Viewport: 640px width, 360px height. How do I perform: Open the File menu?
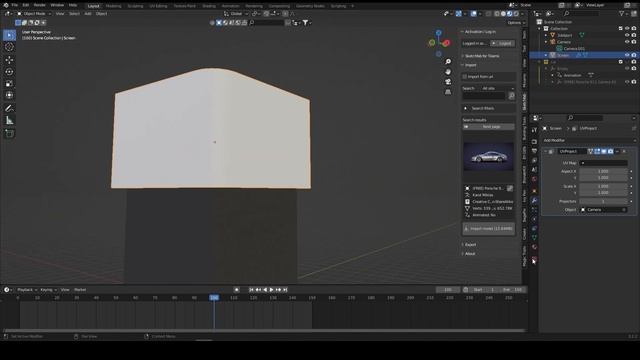pos(15,5)
